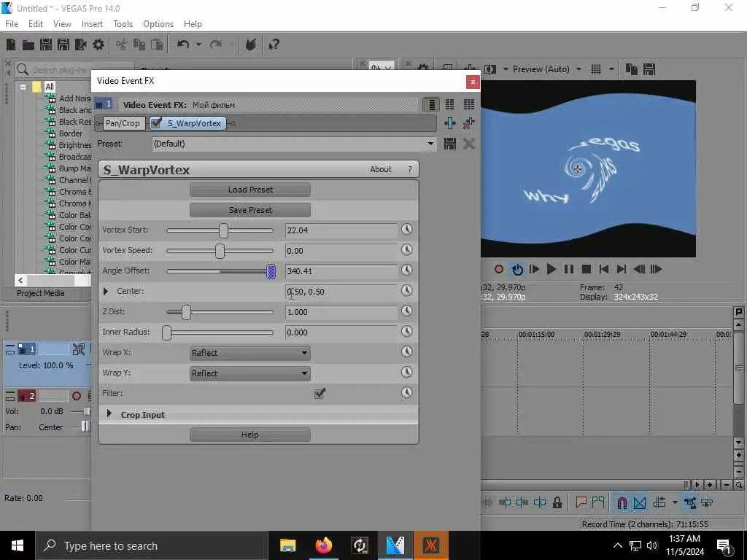Image resolution: width=747 pixels, height=560 pixels.
Task: Expand the Center parameter
Action: pyautogui.click(x=106, y=291)
